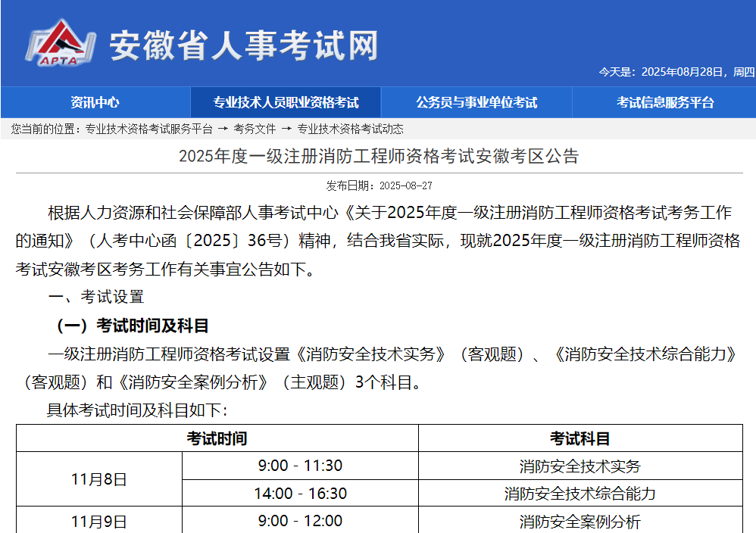Image resolution: width=756 pixels, height=533 pixels.
Task: Click the 专业技术资格考试服务平台 breadcrumb link
Action: click(148, 129)
